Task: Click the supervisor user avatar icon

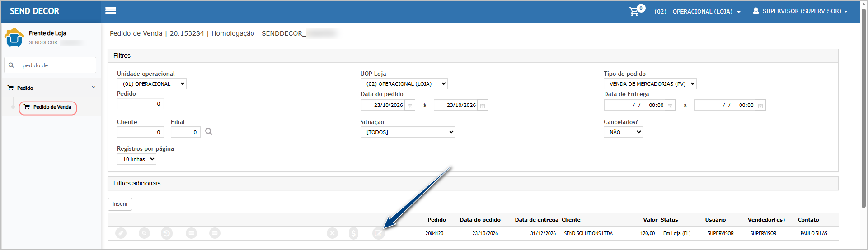Action: 756,11
